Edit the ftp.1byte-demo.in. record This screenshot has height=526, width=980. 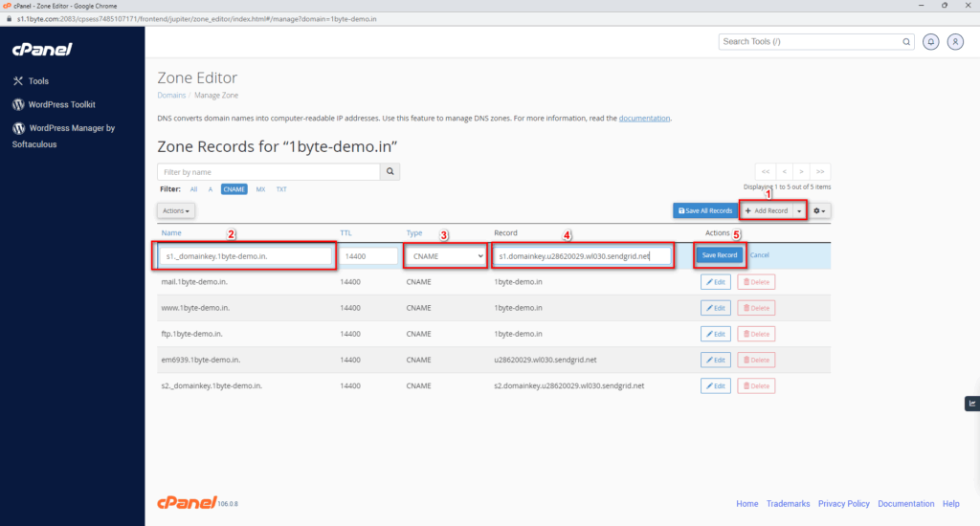coord(716,334)
